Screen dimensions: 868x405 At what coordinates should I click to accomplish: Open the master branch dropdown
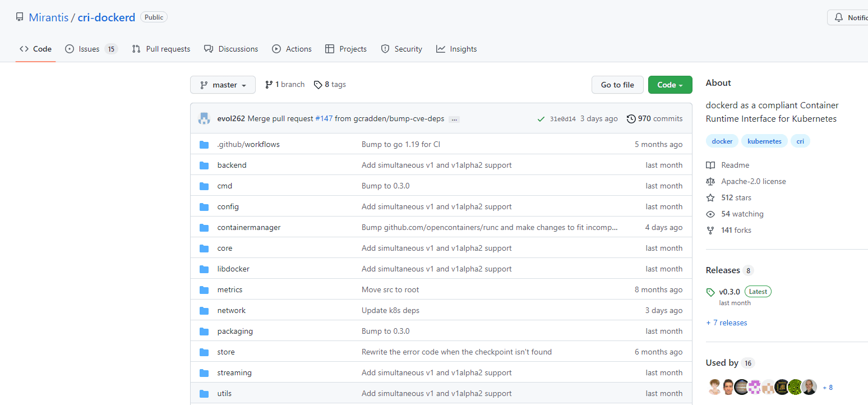(x=223, y=85)
